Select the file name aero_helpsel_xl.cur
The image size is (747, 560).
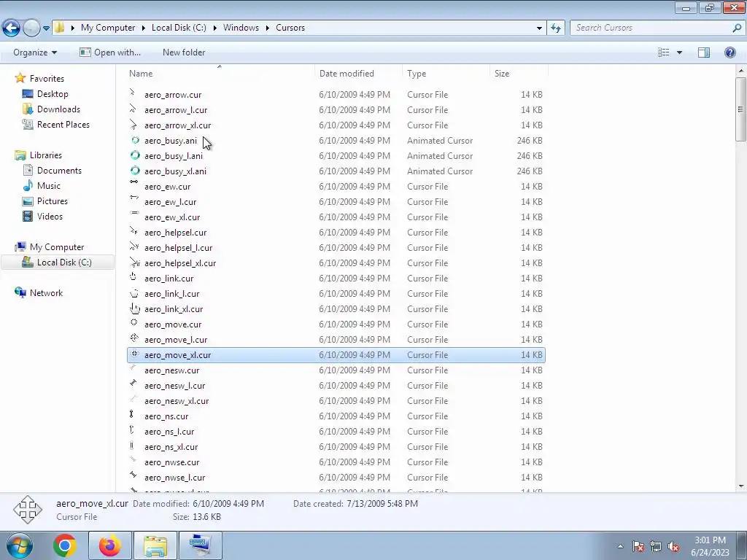[180, 262]
